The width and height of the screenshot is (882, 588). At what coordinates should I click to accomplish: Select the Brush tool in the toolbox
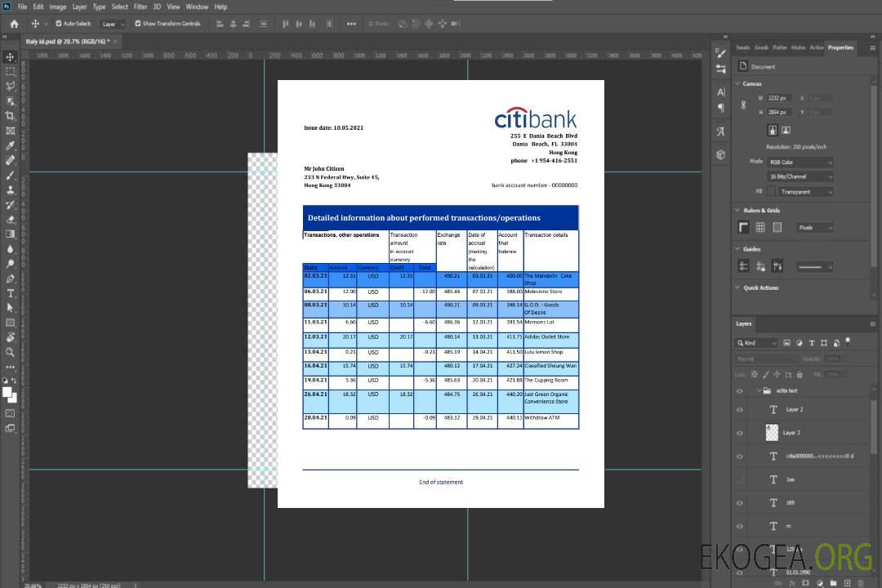(10, 175)
